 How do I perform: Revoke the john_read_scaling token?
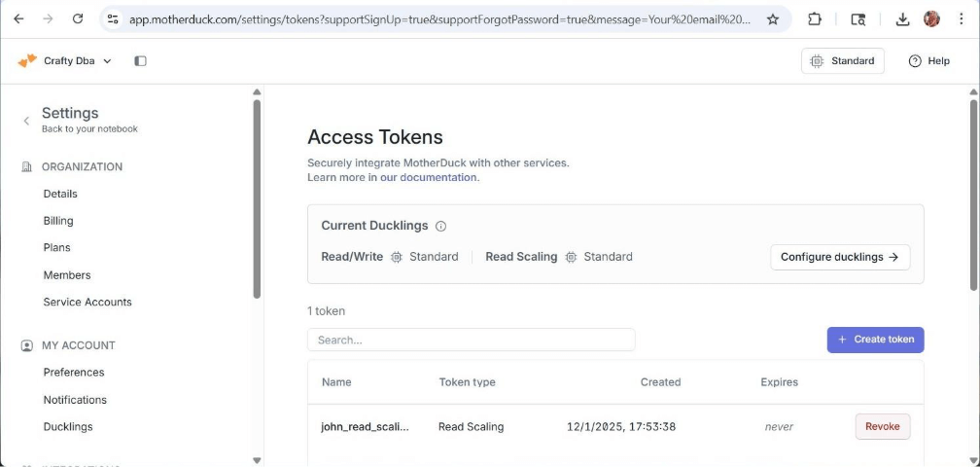click(883, 426)
